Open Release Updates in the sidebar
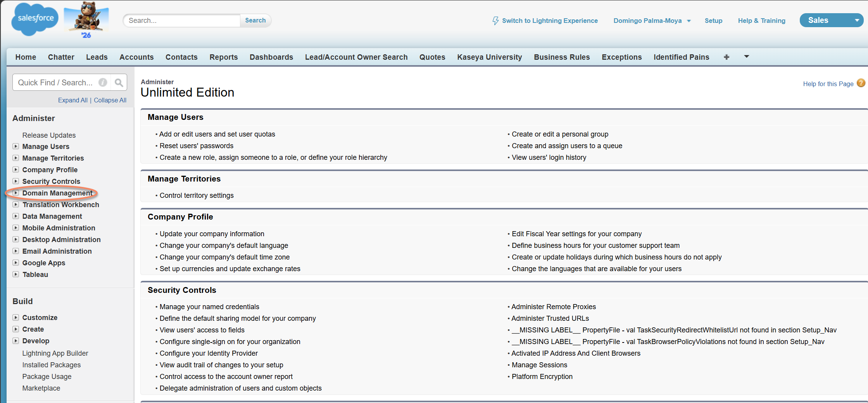The height and width of the screenshot is (403, 868). (49, 135)
